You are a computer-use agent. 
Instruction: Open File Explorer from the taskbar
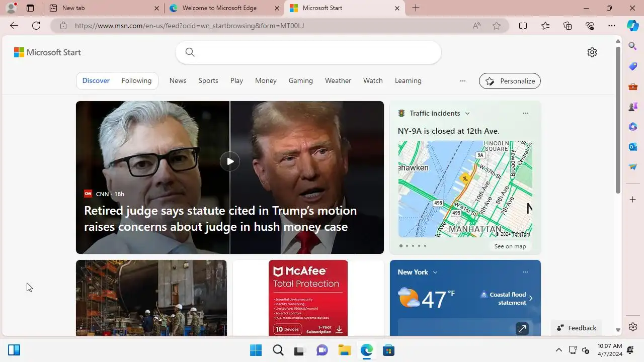tap(344, 350)
